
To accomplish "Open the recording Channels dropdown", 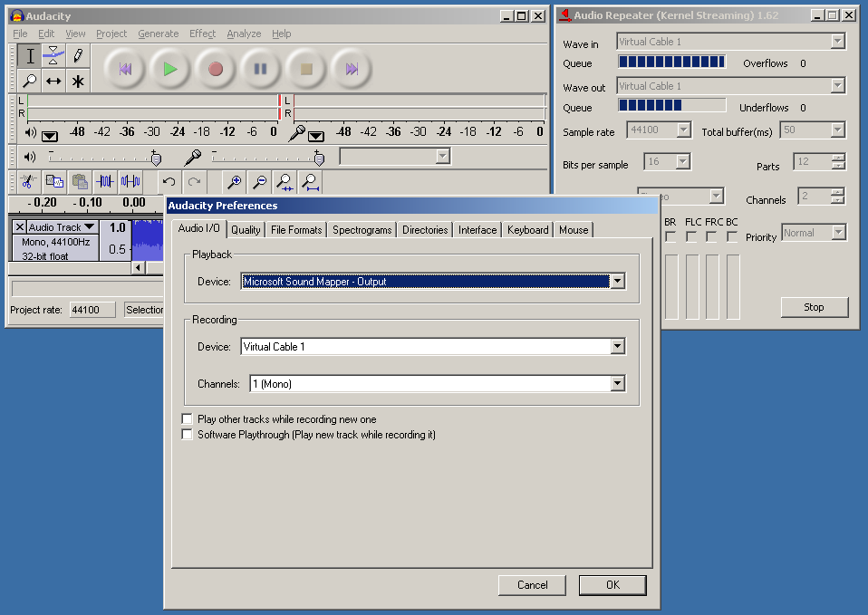I will (617, 384).
